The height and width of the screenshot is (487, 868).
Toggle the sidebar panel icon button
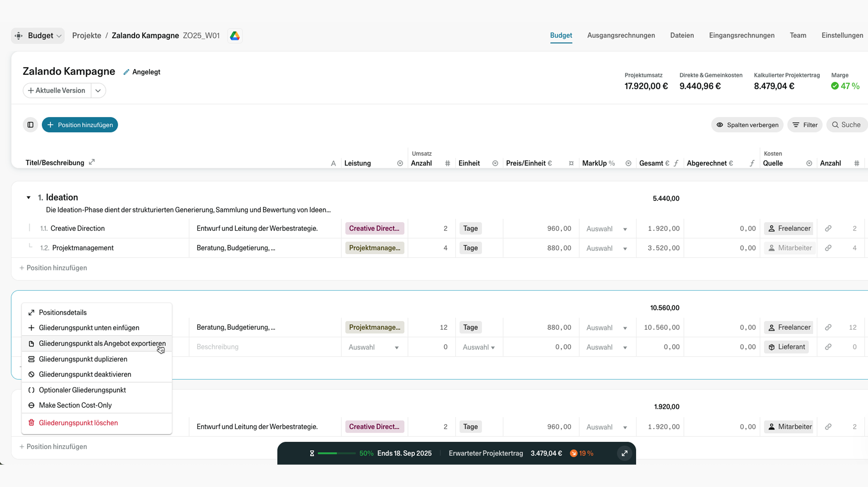pyautogui.click(x=30, y=125)
